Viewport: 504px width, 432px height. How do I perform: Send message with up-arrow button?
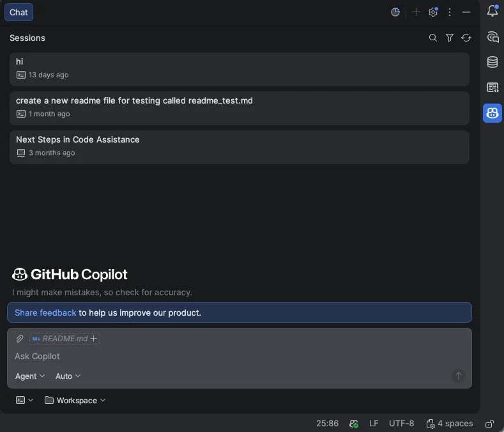tap(459, 376)
